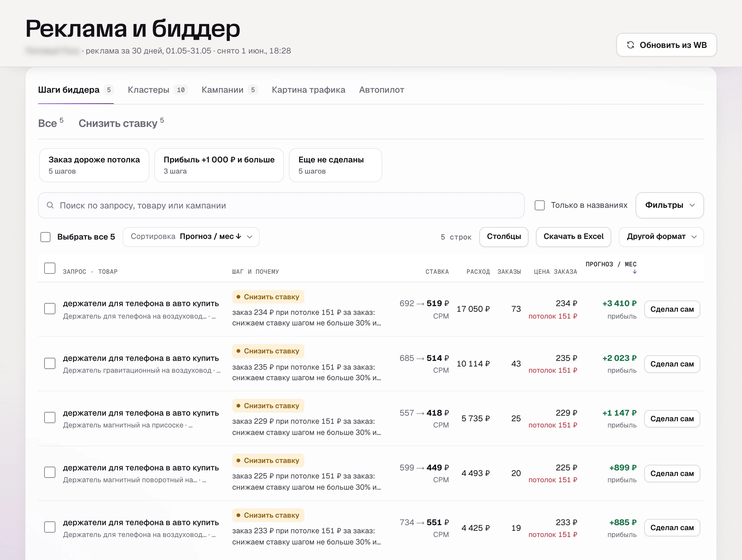Click product Держатель магнитный на присоске
742x560 pixels.
pos(123,425)
